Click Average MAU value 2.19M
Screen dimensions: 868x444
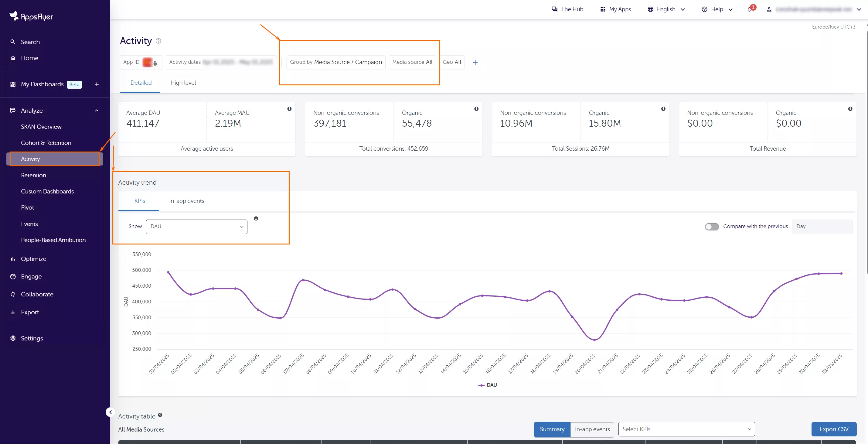tap(228, 123)
